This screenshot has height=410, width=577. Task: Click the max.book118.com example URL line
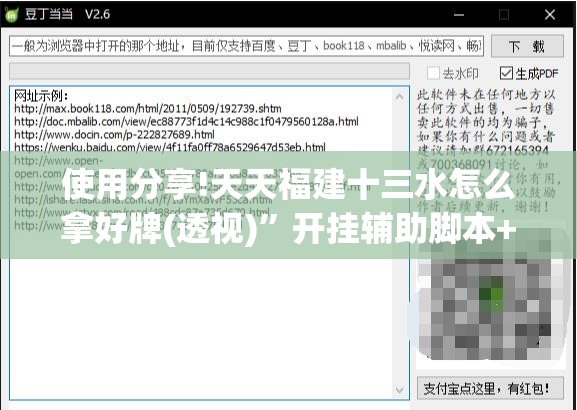pos(148,109)
